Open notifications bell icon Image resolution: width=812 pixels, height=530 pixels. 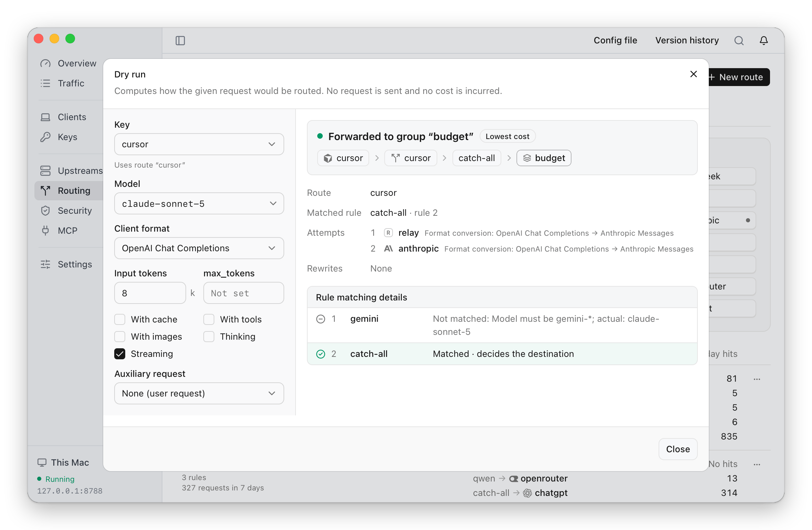763,41
